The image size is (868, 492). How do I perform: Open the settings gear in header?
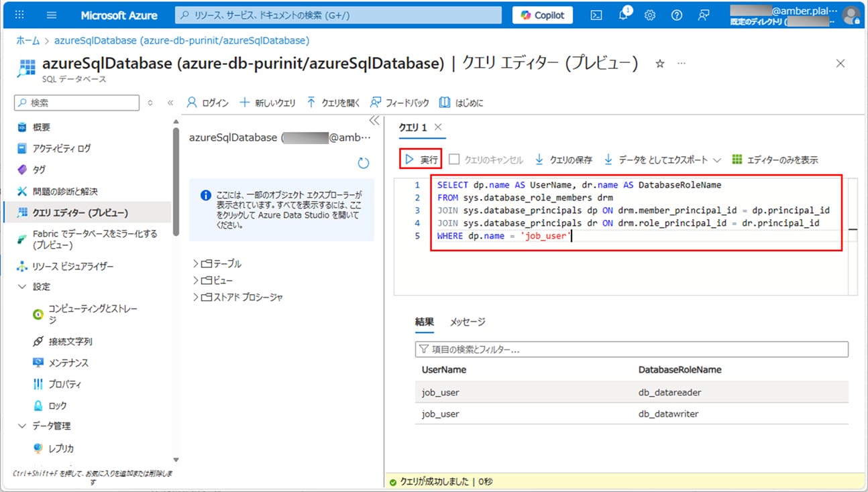pos(649,15)
